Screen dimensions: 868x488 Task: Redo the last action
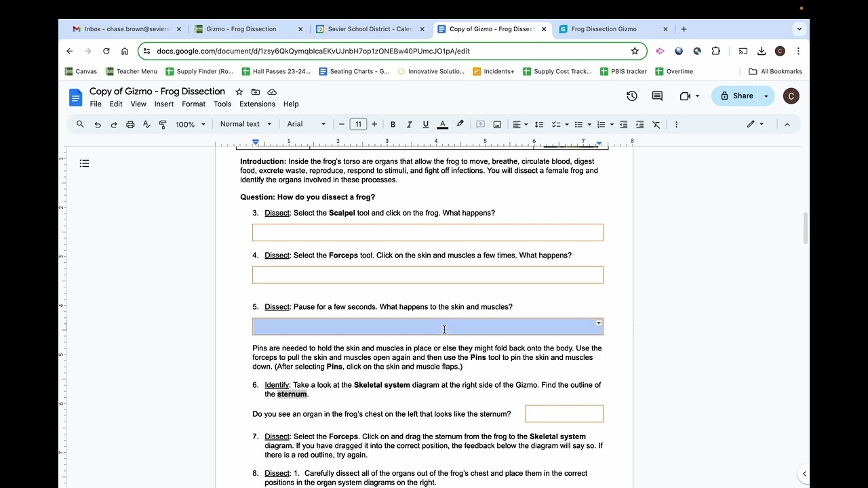click(114, 124)
